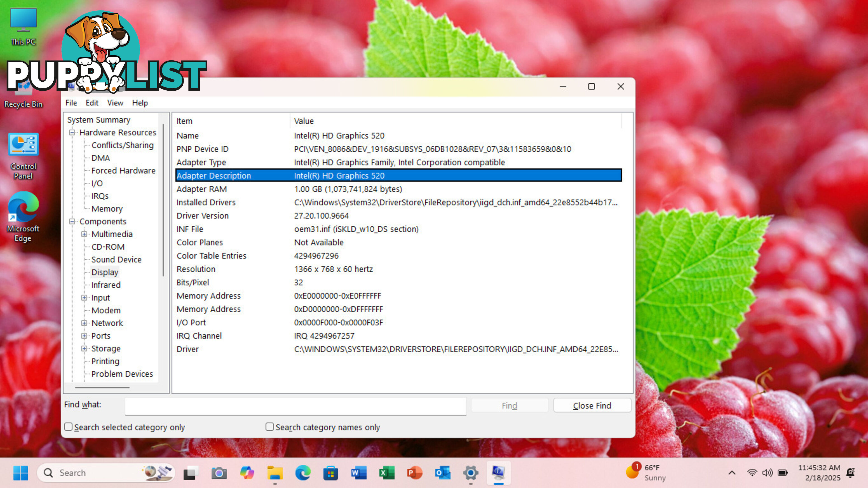868x488 pixels.
Task: Enable Search selected category only checkbox
Action: [68, 427]
